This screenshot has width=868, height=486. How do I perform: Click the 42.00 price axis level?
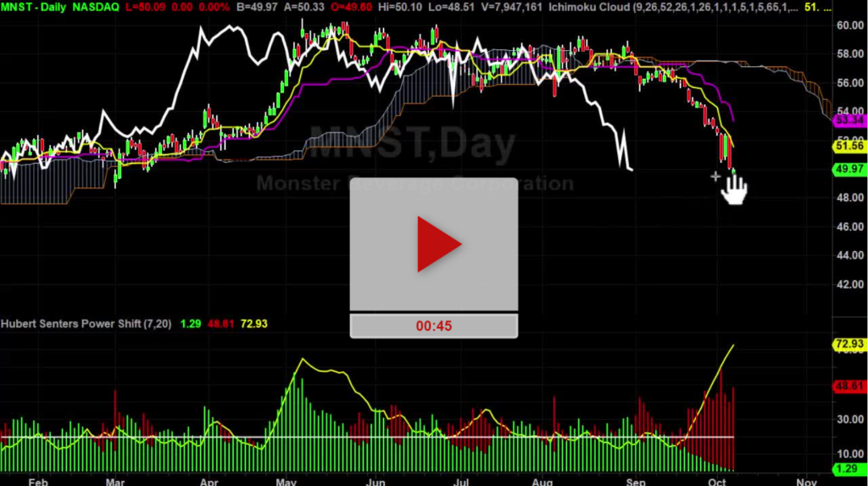848,284
